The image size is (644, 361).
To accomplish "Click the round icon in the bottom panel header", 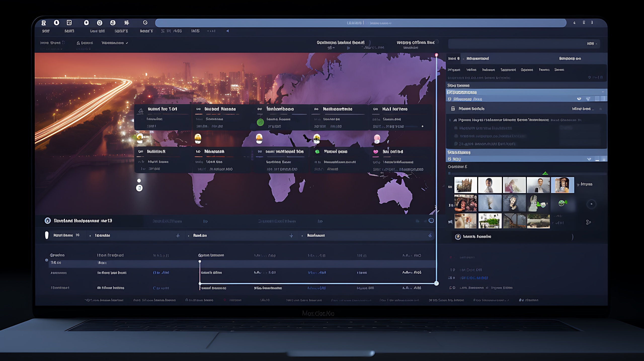I will (x=48, y=221).
